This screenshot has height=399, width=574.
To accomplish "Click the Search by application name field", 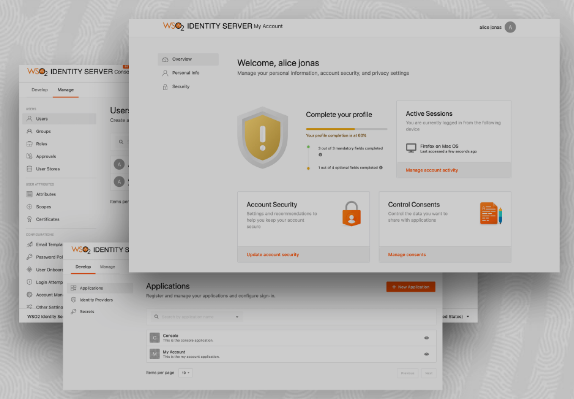I will (x=196, y=317).
